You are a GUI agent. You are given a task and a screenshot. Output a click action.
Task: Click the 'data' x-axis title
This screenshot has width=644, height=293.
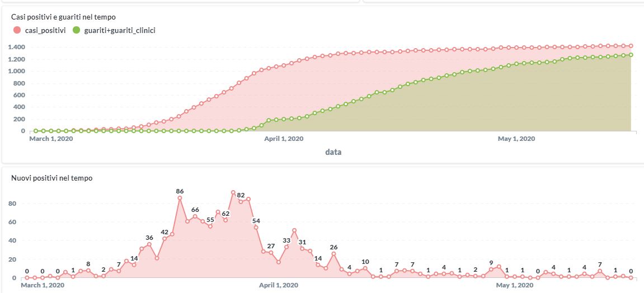point(333,152)
